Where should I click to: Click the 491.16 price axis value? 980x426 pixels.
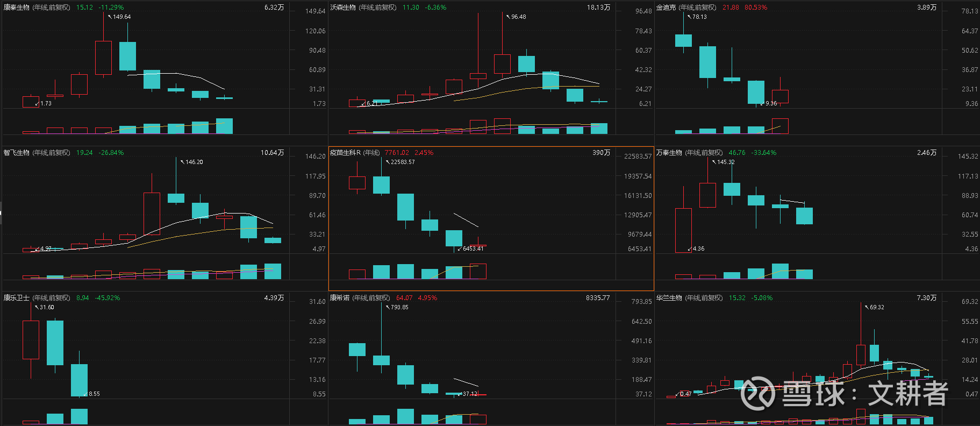pos(642,341)
